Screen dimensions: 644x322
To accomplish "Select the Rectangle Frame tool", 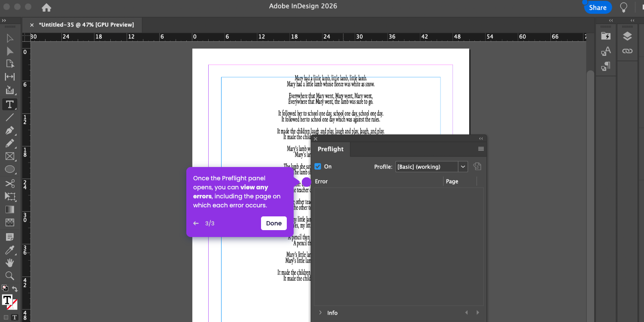I will tap(10, 157).
